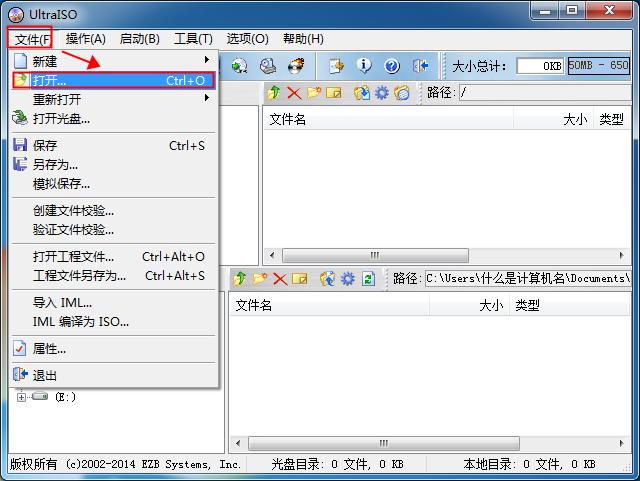Click red X delete in local pane toolbar
The width and height of the screenshot is (640, 481).
click(280, 279)
